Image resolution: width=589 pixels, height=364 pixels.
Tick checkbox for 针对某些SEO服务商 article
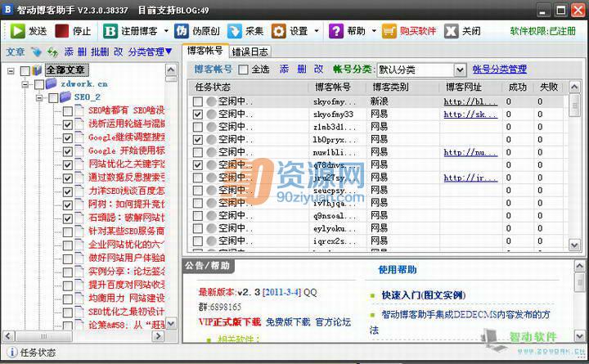click(68, 231)
